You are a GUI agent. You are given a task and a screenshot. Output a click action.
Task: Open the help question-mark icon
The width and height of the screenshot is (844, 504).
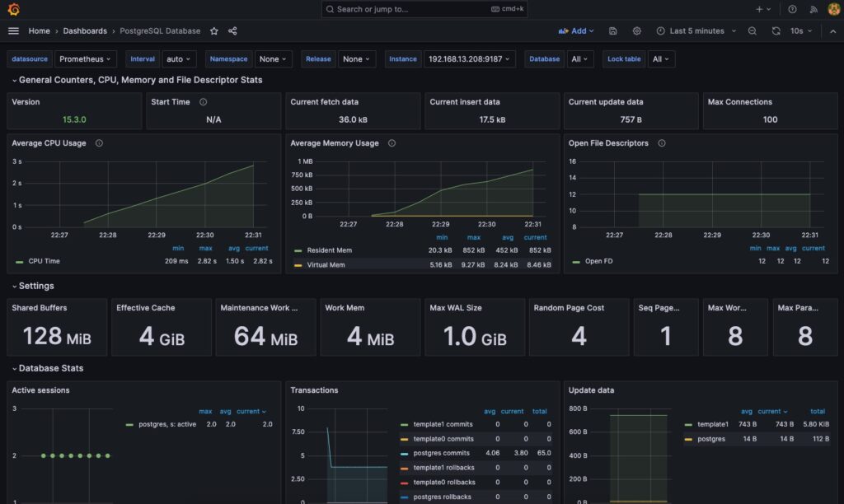[x=792, y=9]
